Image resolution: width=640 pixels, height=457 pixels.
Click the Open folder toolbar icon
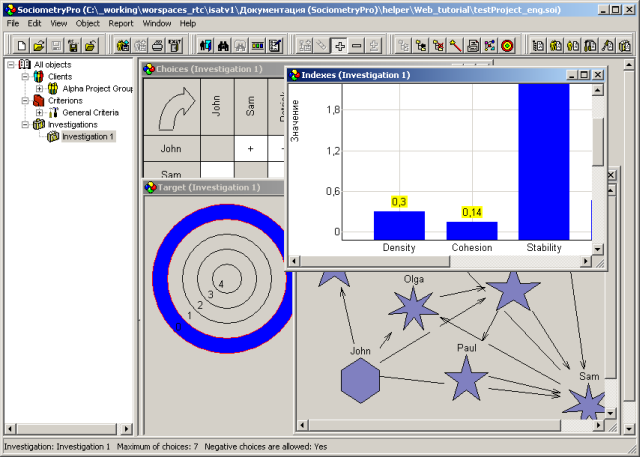pos(38,46)
